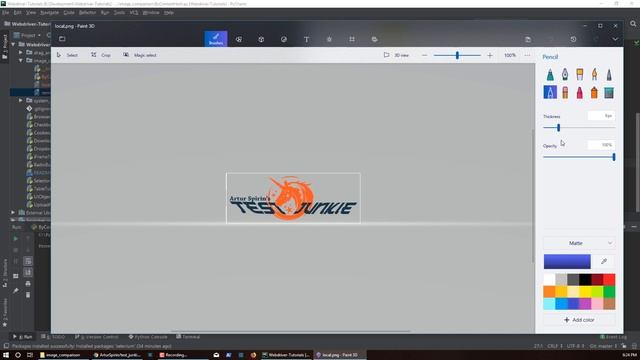
Task: Switch to image_comparison taskbar window
Action: pyautogui.click(x=60, y=355)
